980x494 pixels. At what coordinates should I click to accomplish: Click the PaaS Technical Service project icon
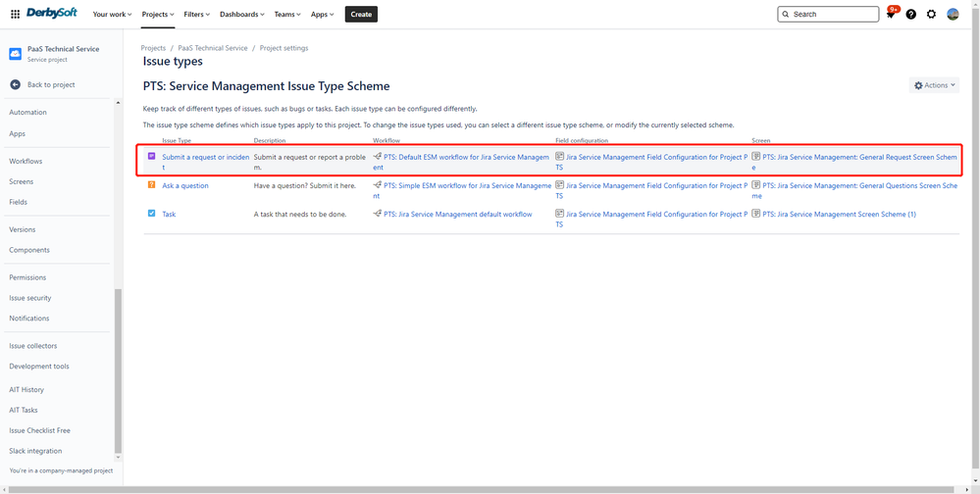pyautogui.click(x=15, y=54)
